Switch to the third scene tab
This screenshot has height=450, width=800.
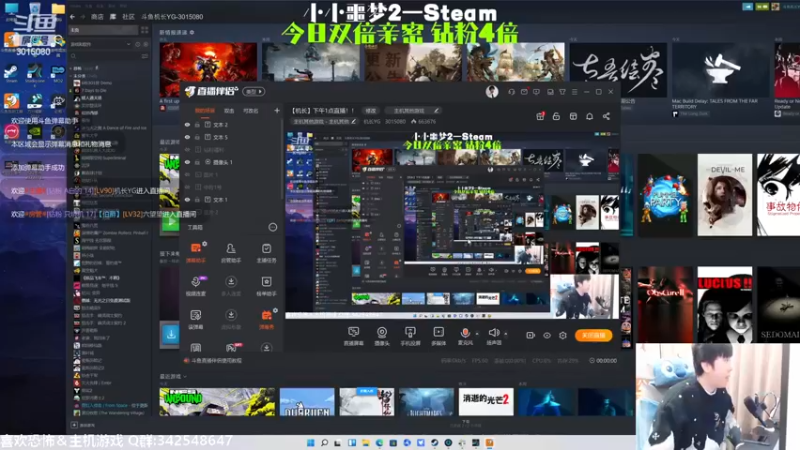[251, 111]
